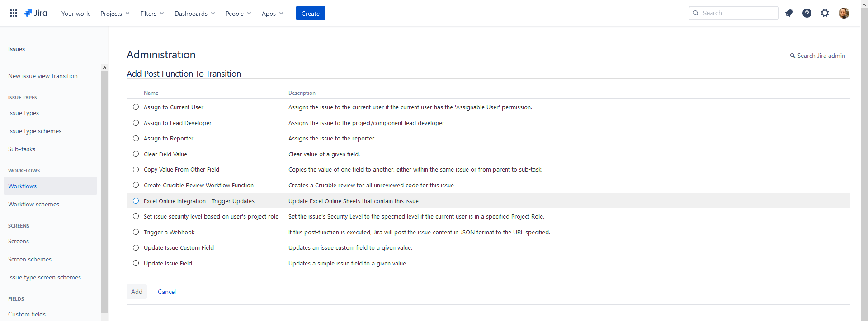Select the Clear Field Value radio button
Viewport: 868px width, 321px height.
point(136,154)
